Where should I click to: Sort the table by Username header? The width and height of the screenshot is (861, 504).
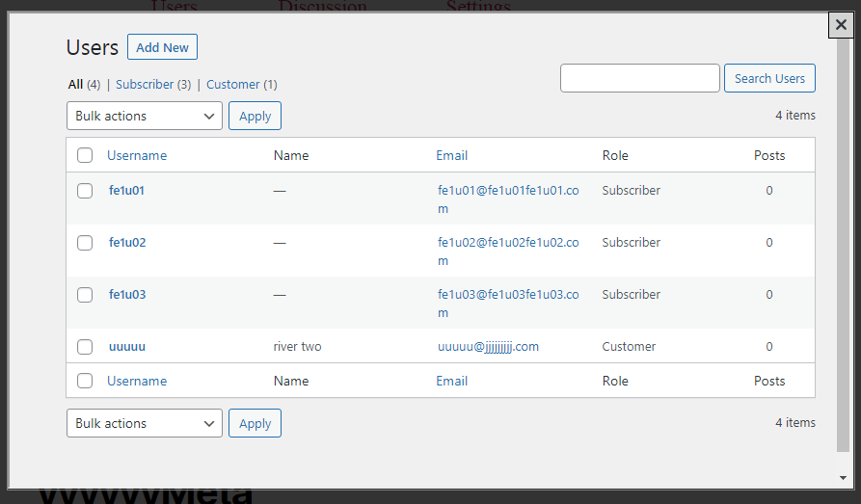click(137, 155)
